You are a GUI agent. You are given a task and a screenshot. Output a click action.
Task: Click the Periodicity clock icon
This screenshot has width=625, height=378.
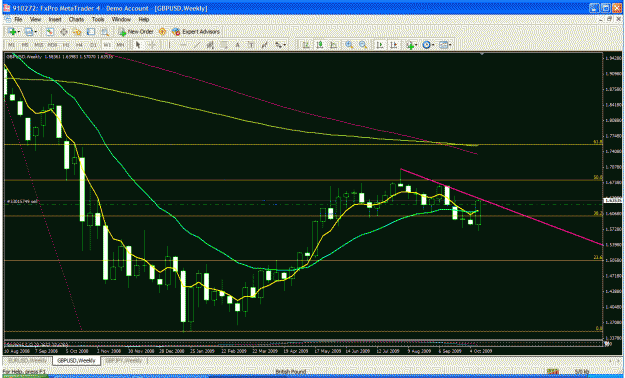(427, 45)
